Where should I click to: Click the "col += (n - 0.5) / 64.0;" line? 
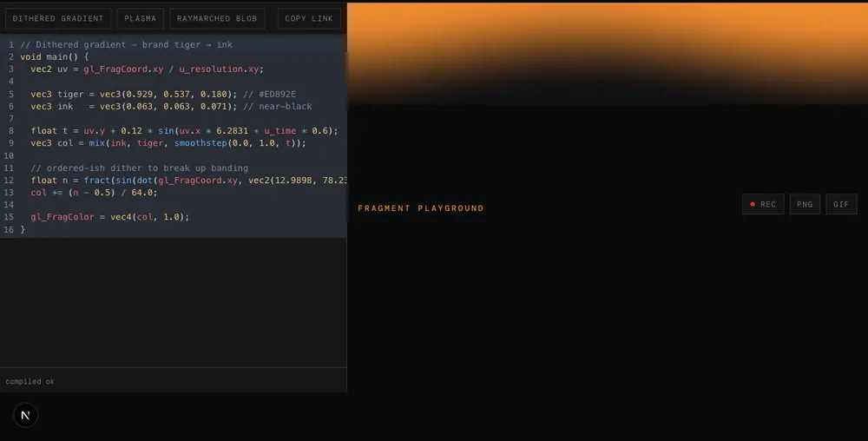[94, 193]
